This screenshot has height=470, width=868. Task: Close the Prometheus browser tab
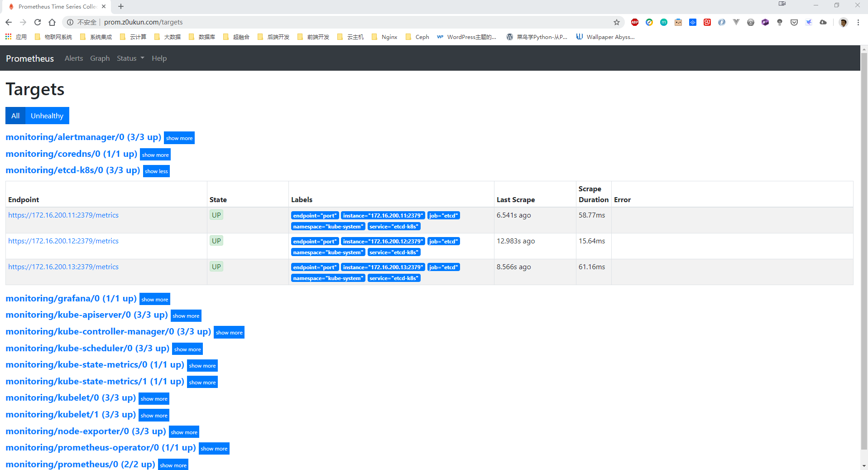104,6
